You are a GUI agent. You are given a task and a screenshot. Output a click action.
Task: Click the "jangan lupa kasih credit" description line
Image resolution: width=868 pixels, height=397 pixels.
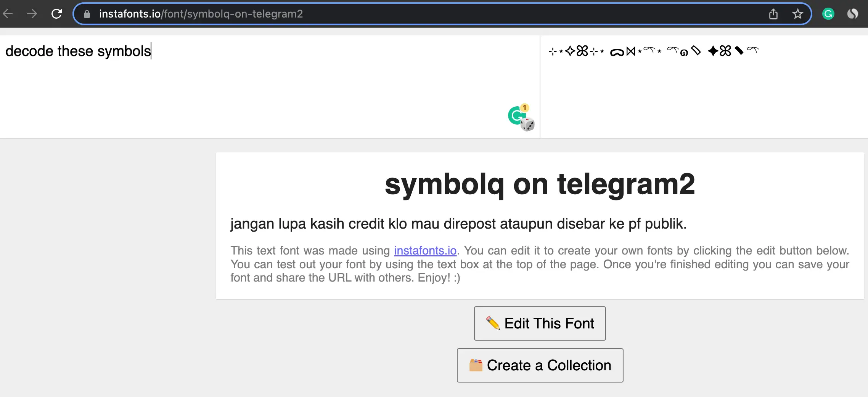click(458, 224)
